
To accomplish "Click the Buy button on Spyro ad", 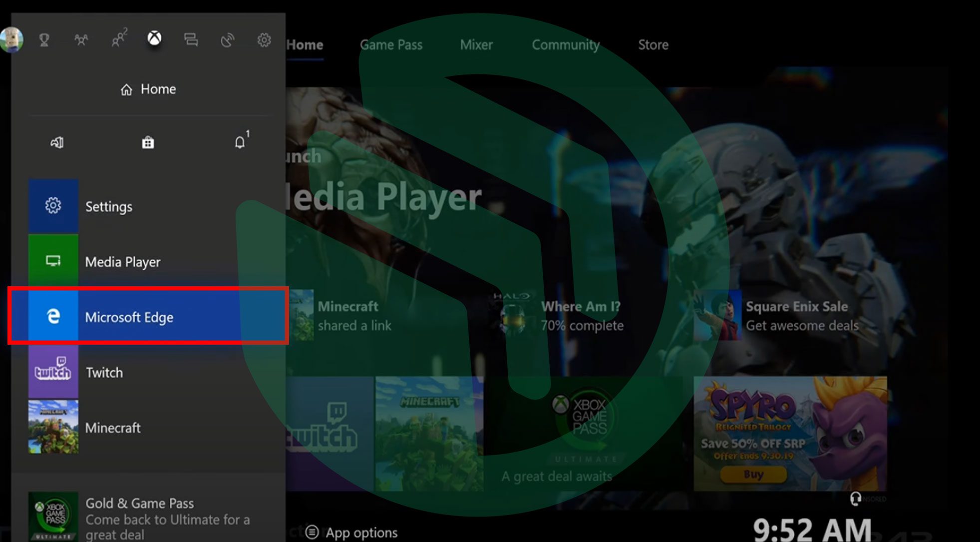I will (753, 475).
